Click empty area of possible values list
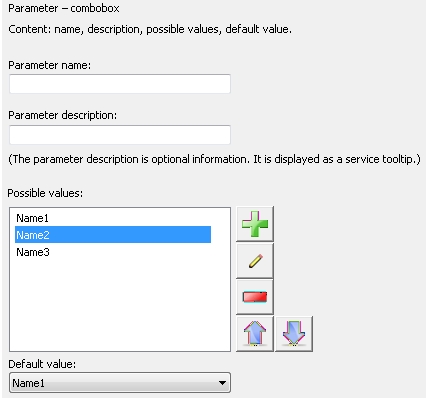The image size is (426, 398). [120, 305]
